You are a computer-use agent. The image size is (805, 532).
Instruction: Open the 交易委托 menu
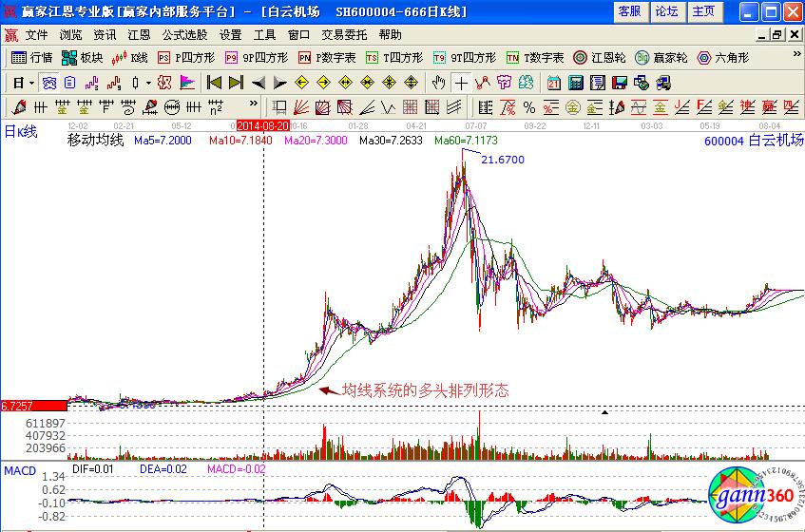(342, 34)
